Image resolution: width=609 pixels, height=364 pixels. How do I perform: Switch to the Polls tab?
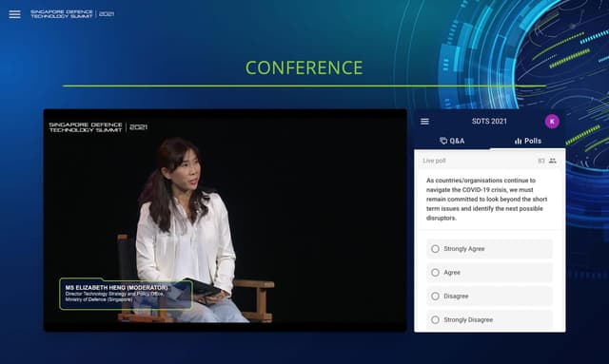(527, 141)
